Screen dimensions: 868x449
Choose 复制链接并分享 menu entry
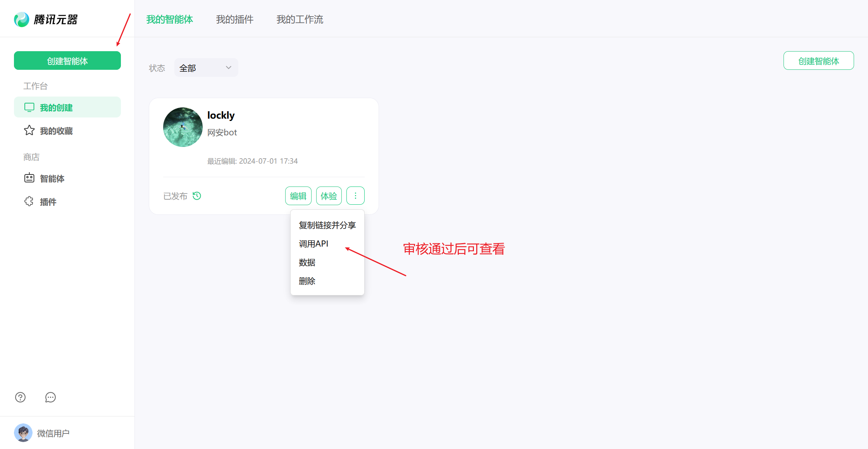(327, 225)
